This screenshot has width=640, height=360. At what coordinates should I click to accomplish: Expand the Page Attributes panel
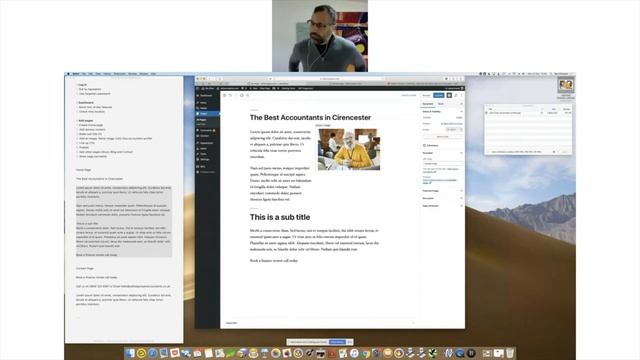(442, 206)
